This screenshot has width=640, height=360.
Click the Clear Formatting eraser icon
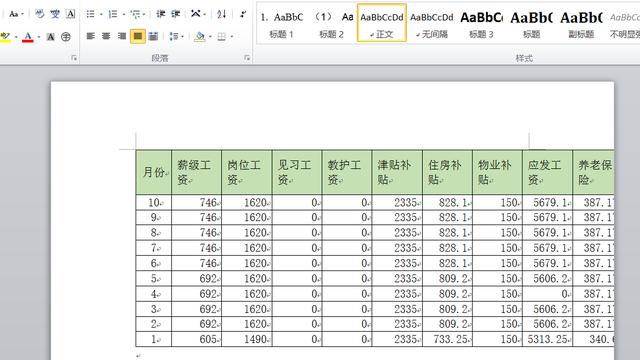coord(39,14)
